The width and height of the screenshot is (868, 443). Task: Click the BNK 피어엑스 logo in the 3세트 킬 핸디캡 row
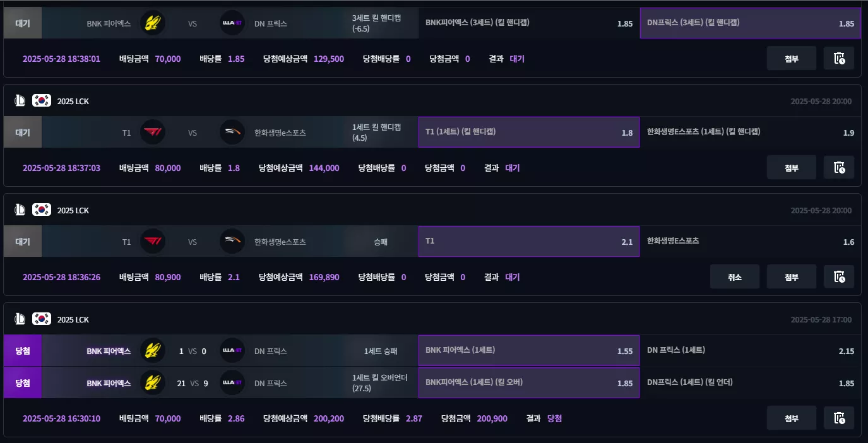pos(152,23)
